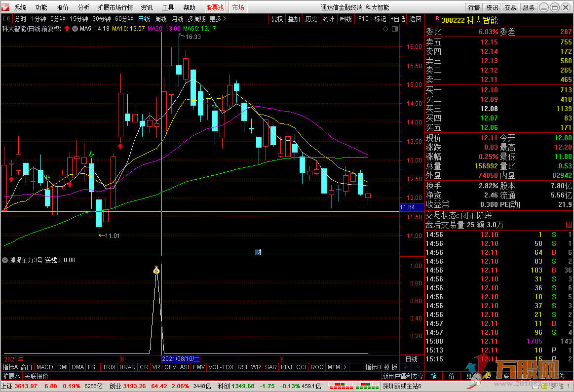Switch to the 60分钟 period tab
The height and width of the screenshot is (392, 574).
point(124,19)
